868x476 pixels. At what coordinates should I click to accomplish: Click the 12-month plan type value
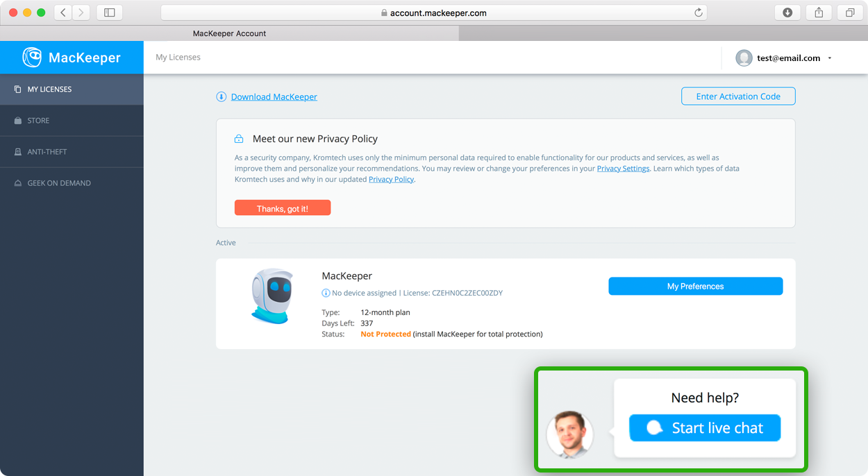click(385, 313)
